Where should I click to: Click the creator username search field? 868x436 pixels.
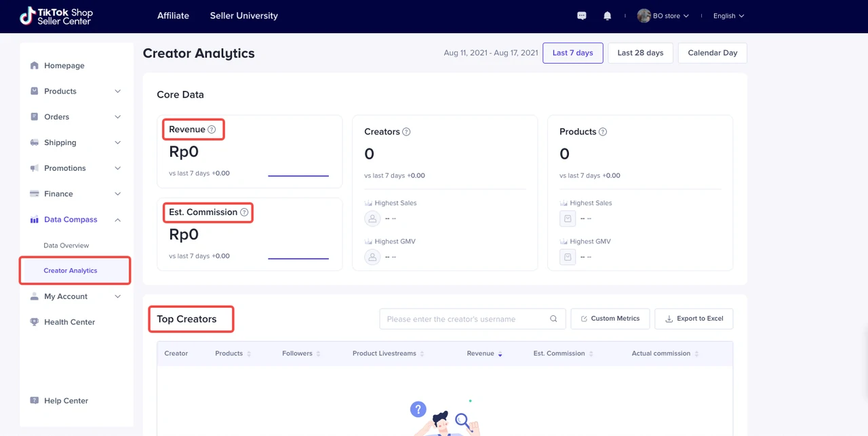[465, 319]
